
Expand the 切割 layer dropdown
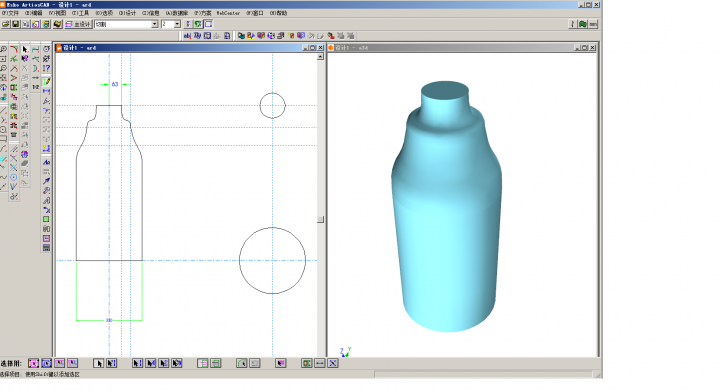155,24
